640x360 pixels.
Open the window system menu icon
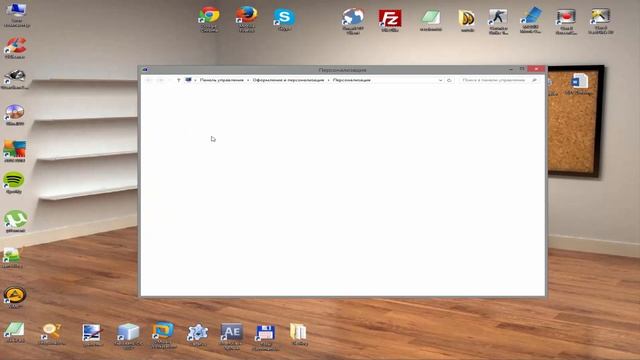pos(145,70)
